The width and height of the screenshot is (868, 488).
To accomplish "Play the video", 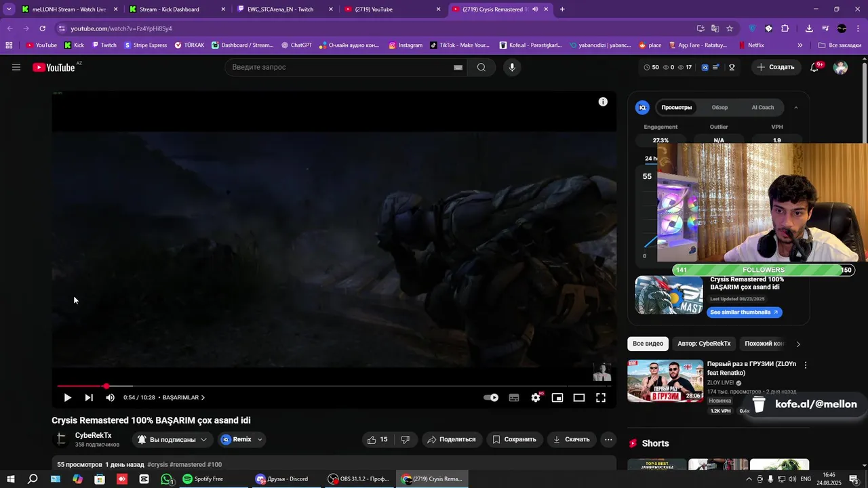I will [67, 398].
